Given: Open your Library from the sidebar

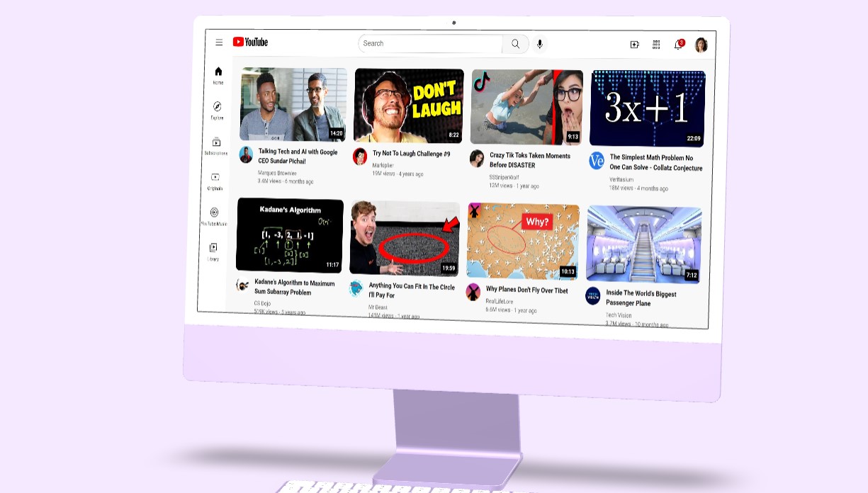Looking at the screenshot, I should (214, 247).
